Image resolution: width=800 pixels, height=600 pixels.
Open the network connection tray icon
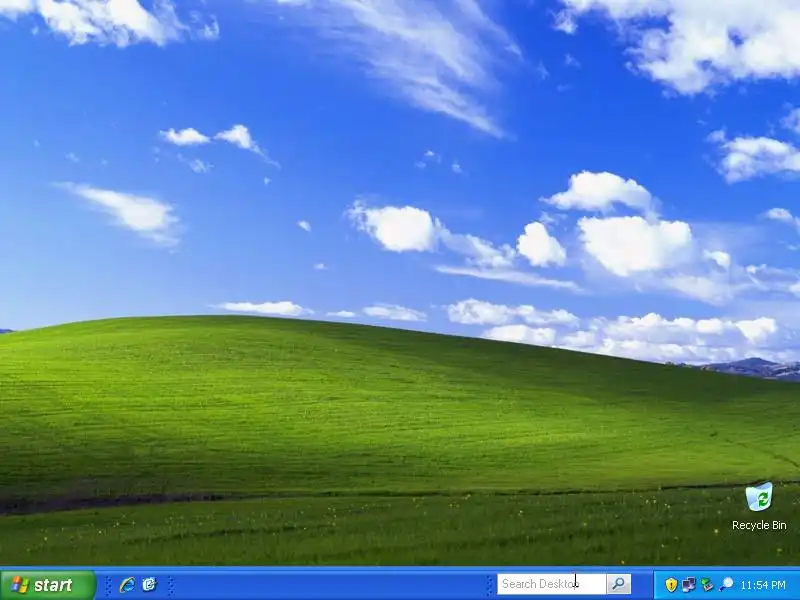pos(689,585)
